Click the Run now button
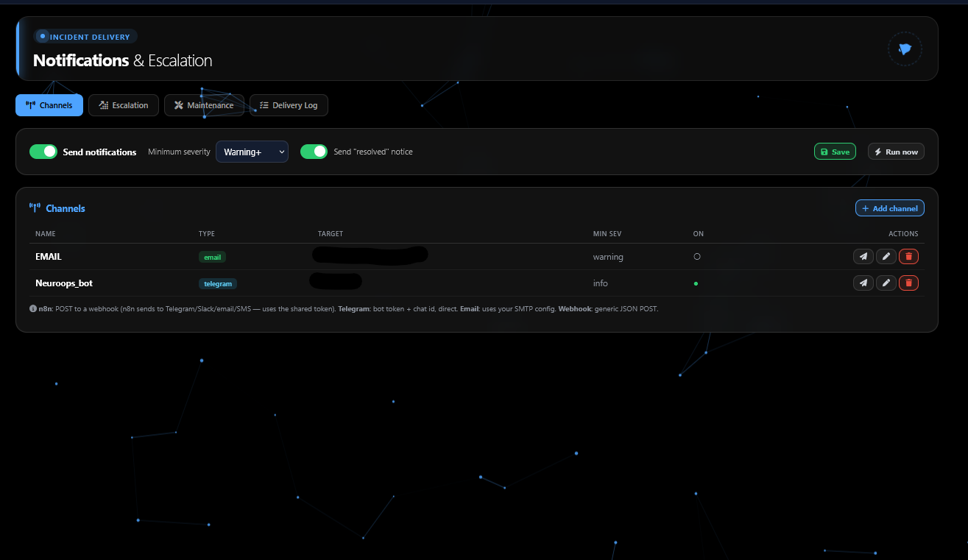The width and height of the screenshot is (968, 560). coord(896,152)
